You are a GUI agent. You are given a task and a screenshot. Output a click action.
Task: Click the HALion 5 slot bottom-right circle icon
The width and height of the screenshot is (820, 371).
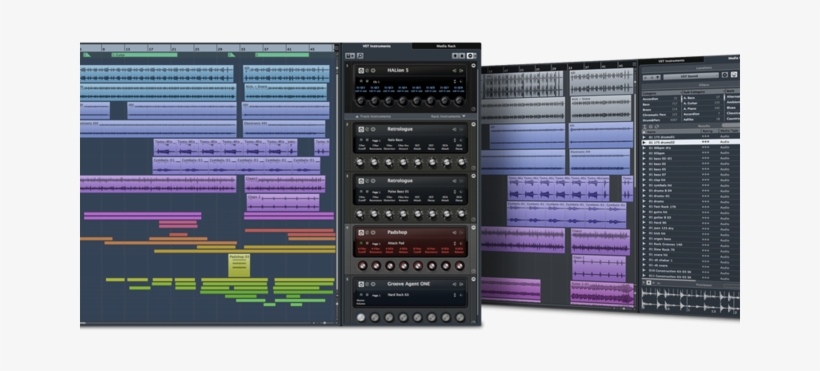pos(473,109)
